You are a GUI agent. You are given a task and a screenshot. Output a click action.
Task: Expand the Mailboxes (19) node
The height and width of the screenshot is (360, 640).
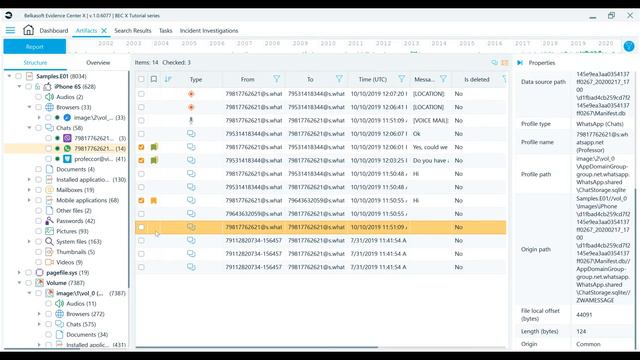click(29, 190)
